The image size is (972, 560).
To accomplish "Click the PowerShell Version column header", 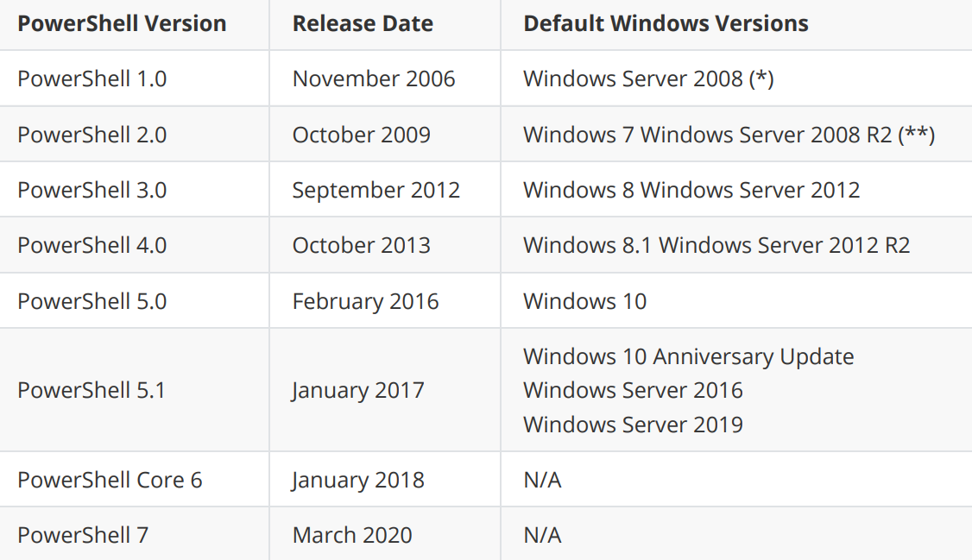I will [122, 23].
